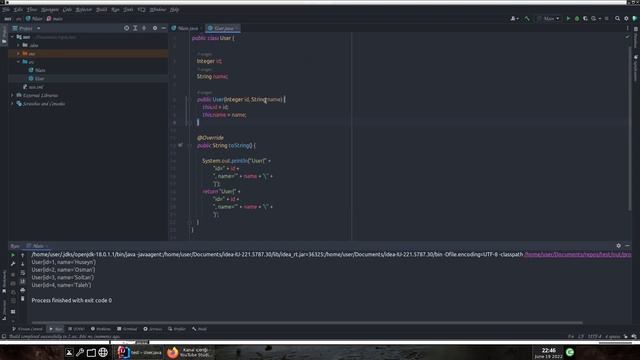This screenshot has height=360, width=640.
Task: Click the up arrow in Run console toolbar
Action: pyautogui.click(x=22, y=255)
